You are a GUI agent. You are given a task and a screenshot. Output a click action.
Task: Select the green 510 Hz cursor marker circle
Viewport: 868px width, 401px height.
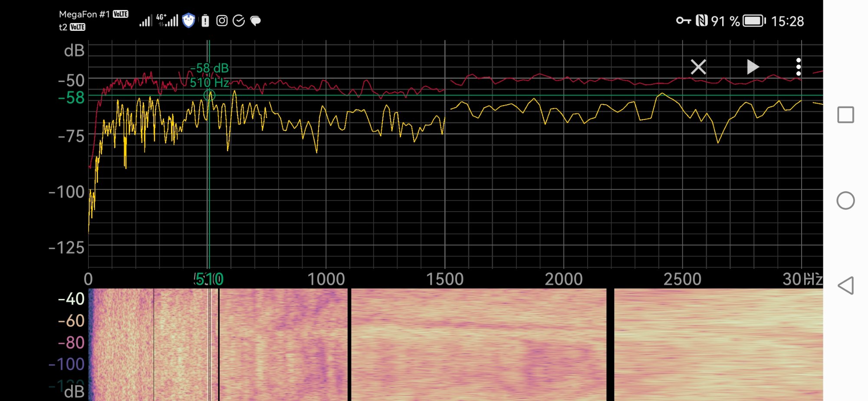click(x=209, y=95)
